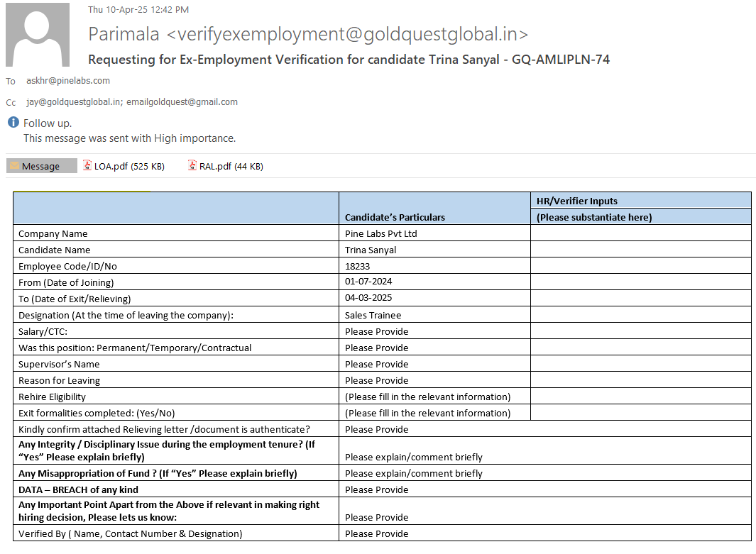Image resolution: width=756 pixels, height=554 pixels.
Task: Click the Employee Code value 18233
Action: coord(357,266)
